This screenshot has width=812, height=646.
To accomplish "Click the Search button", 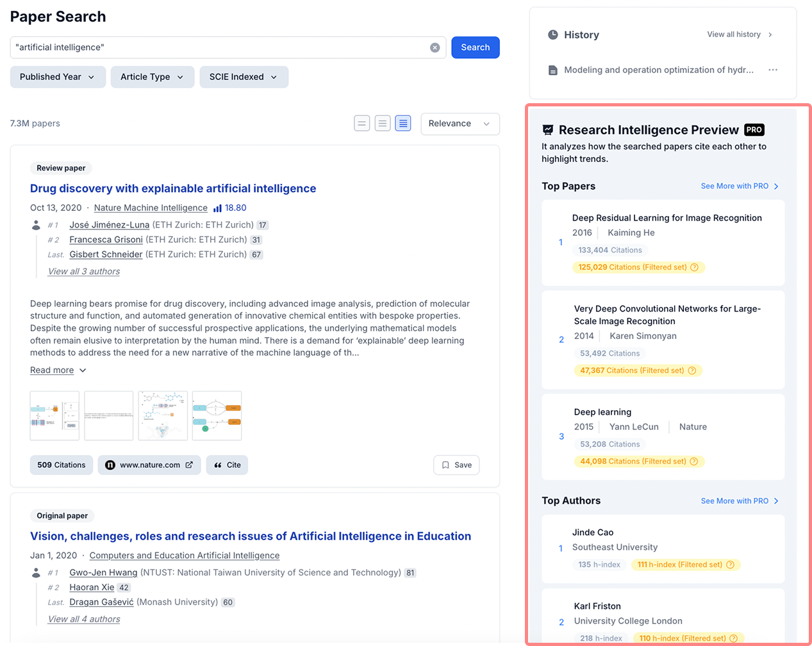I will click(475, 47).
